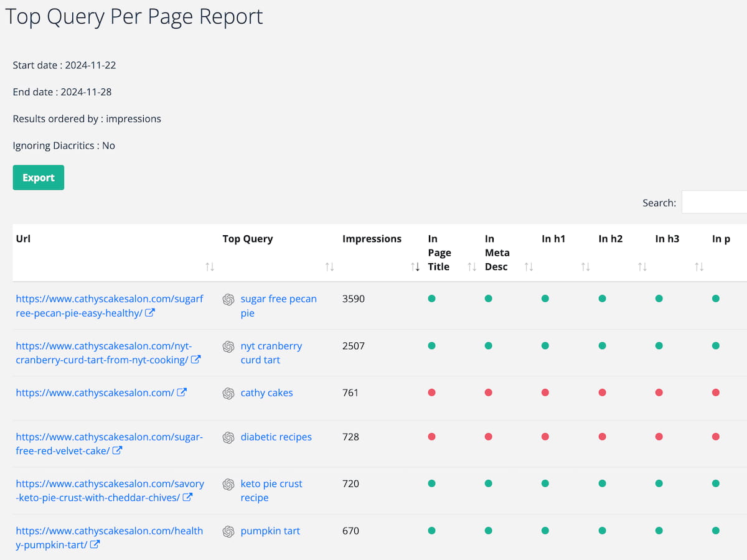Select impressions value 728

click(350, 437)
